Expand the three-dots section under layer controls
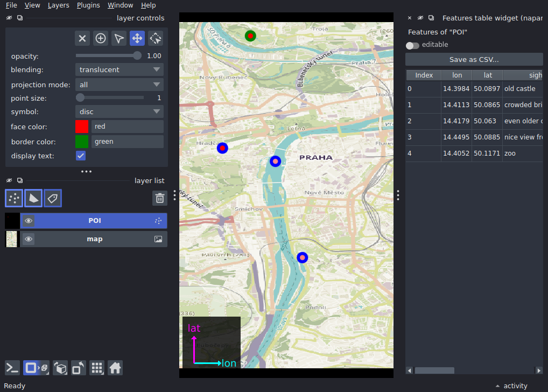Screen dimensions: 548x392 coord(86,171)
